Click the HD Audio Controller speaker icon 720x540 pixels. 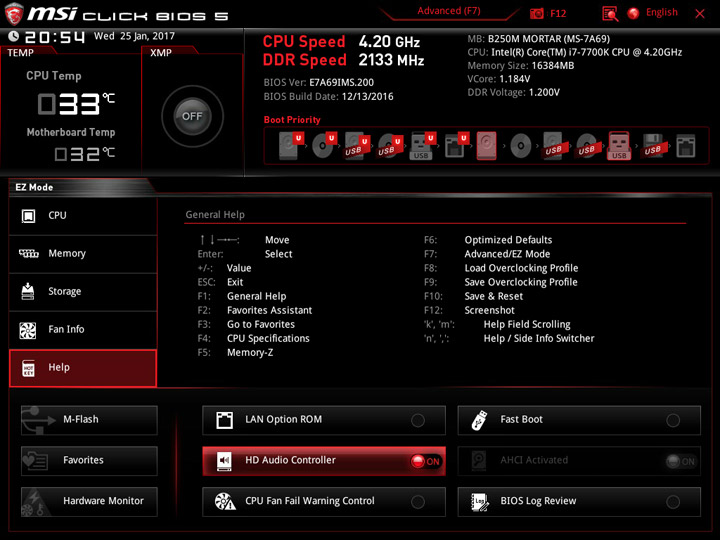(x=224, y=461)
